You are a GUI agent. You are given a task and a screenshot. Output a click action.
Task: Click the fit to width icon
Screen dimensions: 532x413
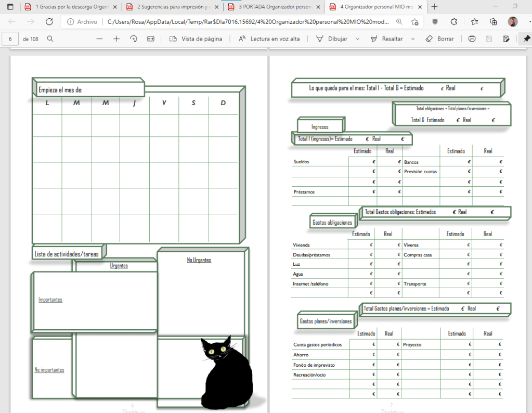point(151,39)
